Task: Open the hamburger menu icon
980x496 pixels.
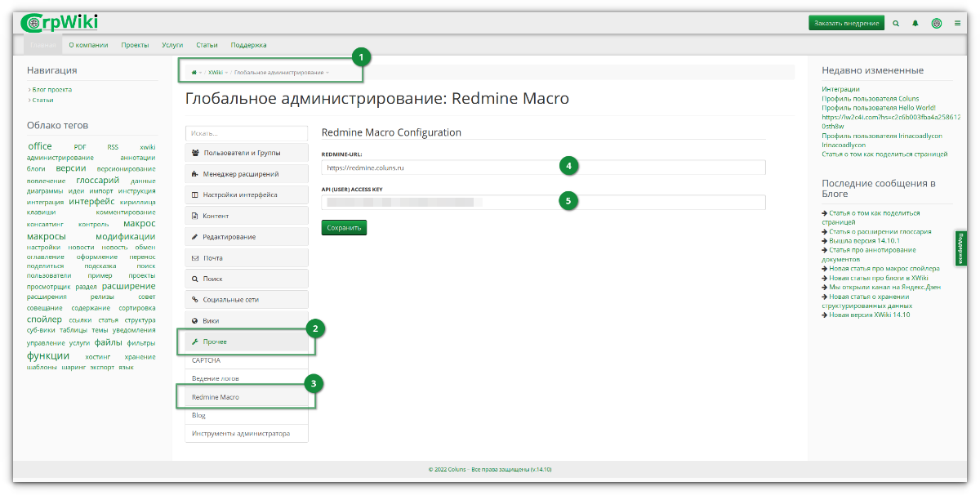Action: click(957, 23)
